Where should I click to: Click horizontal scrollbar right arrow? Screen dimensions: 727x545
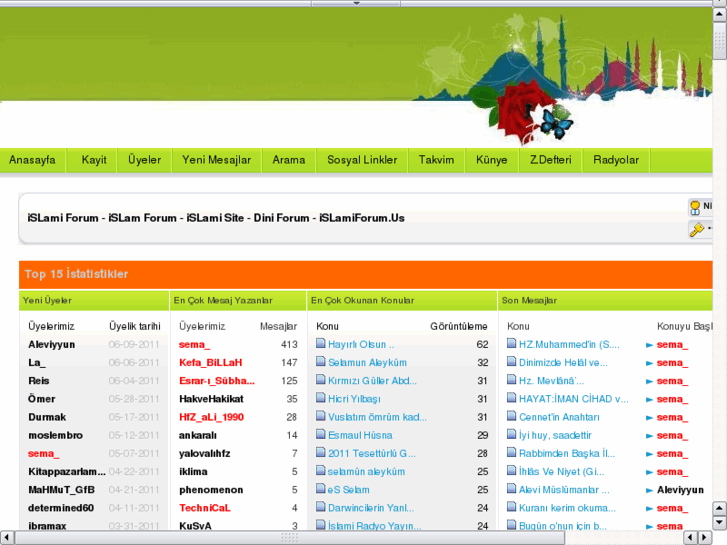pos(705,538)
